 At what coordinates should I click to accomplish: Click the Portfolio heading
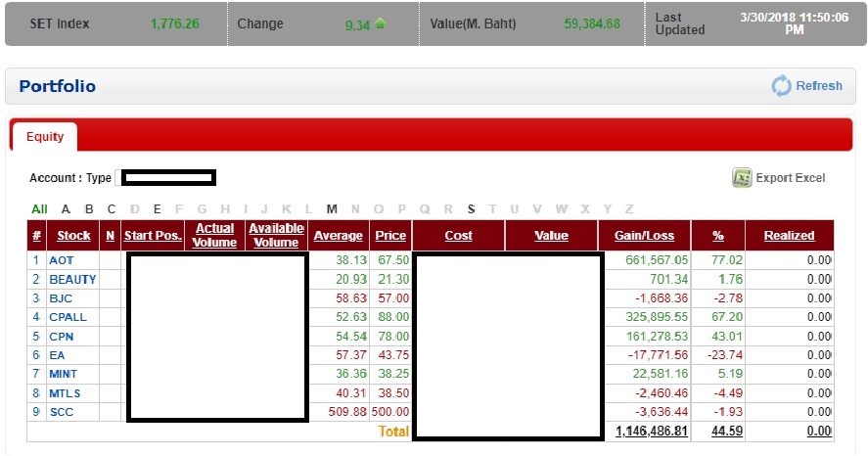coord(57,86)
